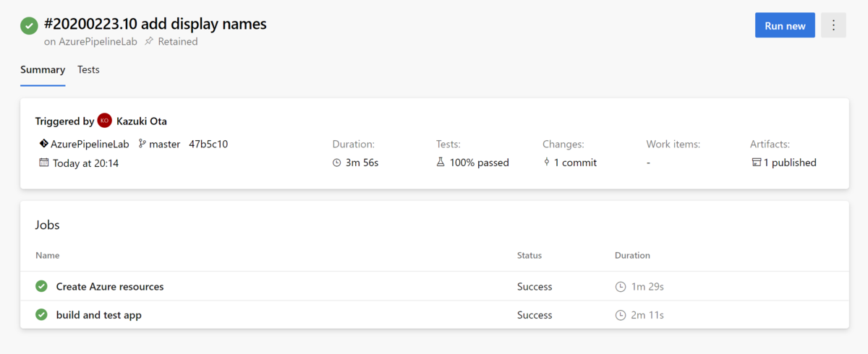Open the 1 published artifacts link
Screen dimensions: 868x354
[x=790, y=163]
